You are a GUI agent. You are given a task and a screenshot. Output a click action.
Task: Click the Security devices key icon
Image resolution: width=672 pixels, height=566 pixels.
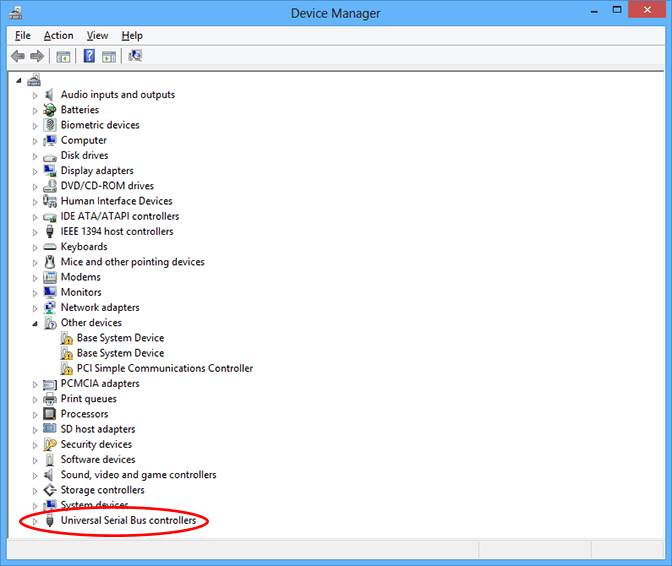[50, 444]
